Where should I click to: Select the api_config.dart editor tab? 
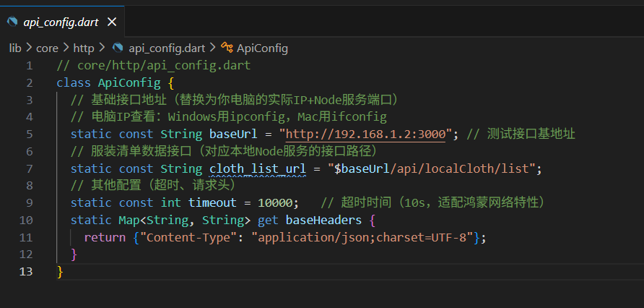pos(61,22)
